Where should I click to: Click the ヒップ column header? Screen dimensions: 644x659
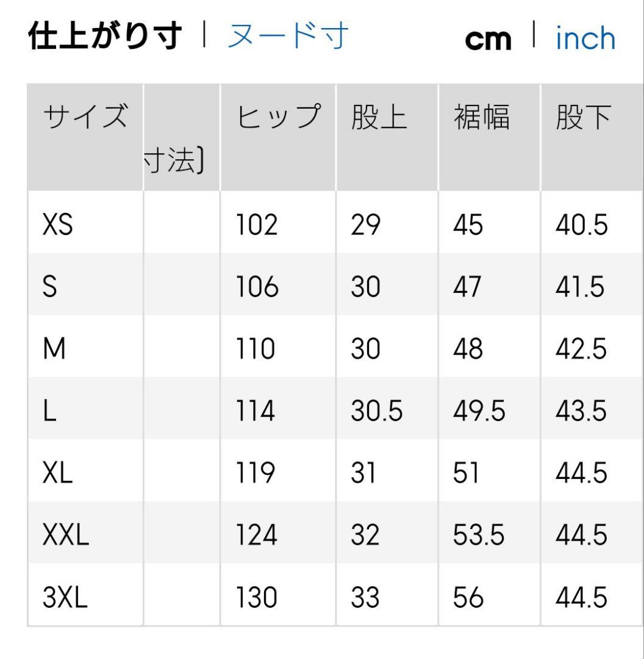(278, 117)
